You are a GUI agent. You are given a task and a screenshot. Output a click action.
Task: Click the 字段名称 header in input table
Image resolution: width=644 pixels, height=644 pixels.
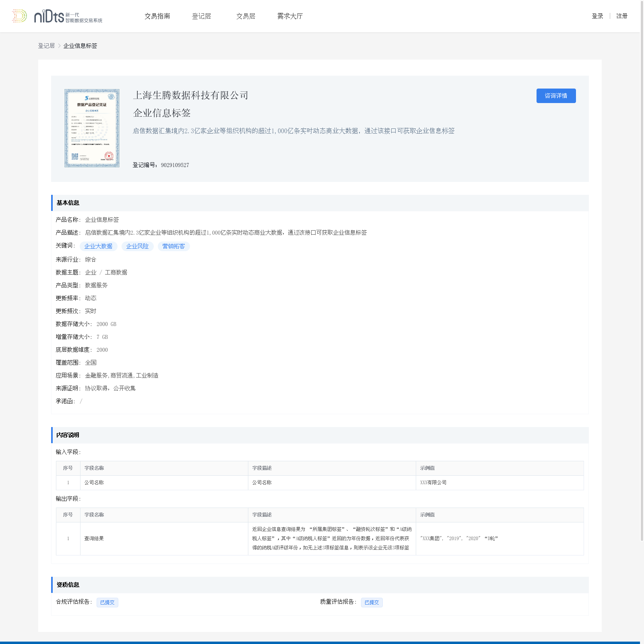(x=94, y=468)
